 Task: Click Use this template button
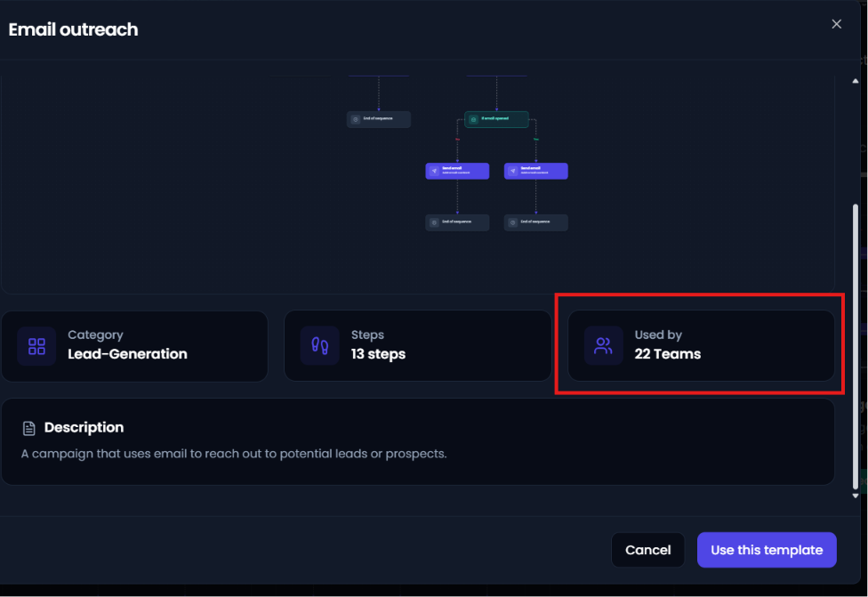pyautogui.click(x=767, y=550)
